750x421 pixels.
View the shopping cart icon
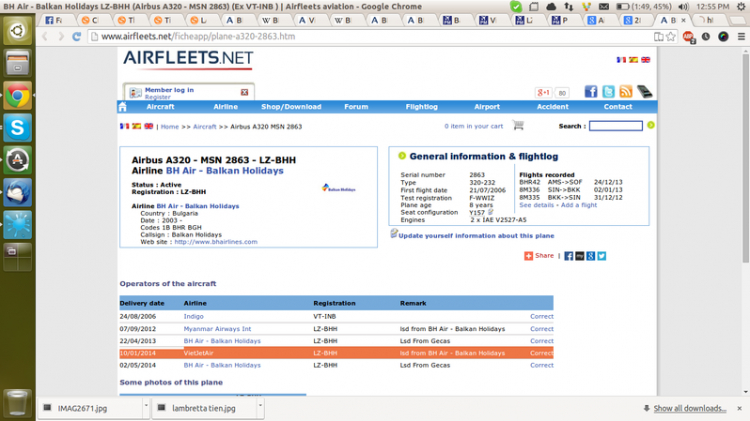pos(518,125)
